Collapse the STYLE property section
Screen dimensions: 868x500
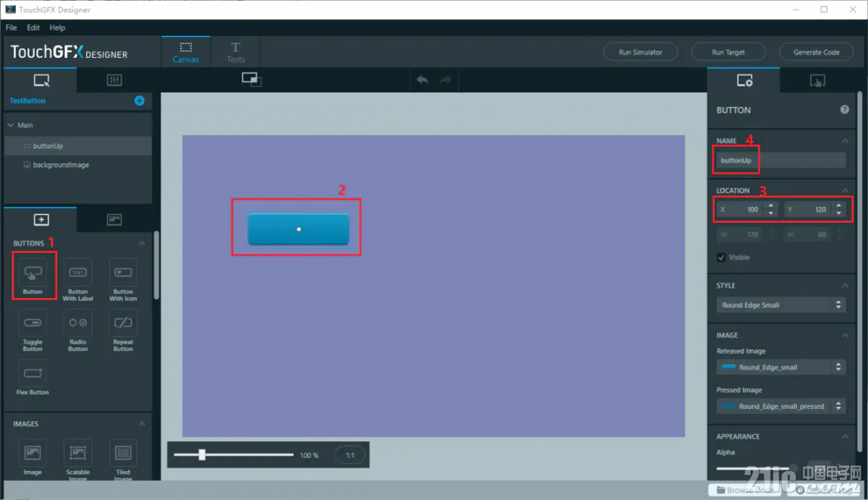pos(845,286)
